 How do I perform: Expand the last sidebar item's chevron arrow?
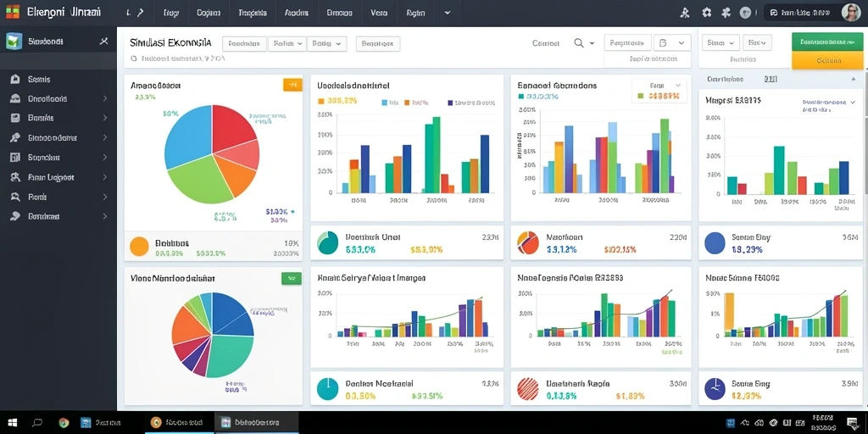104,216
